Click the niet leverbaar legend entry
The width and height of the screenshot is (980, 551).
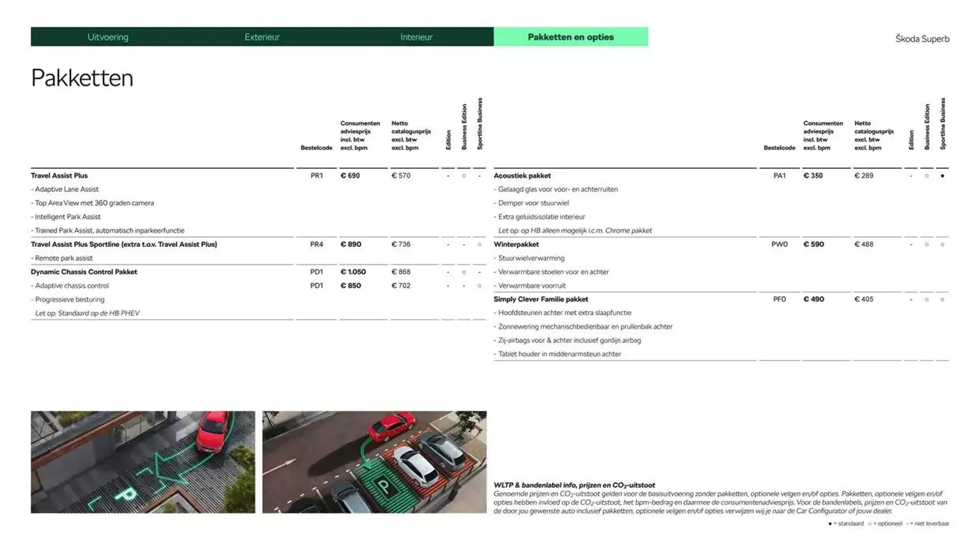[x=928, y=524]
